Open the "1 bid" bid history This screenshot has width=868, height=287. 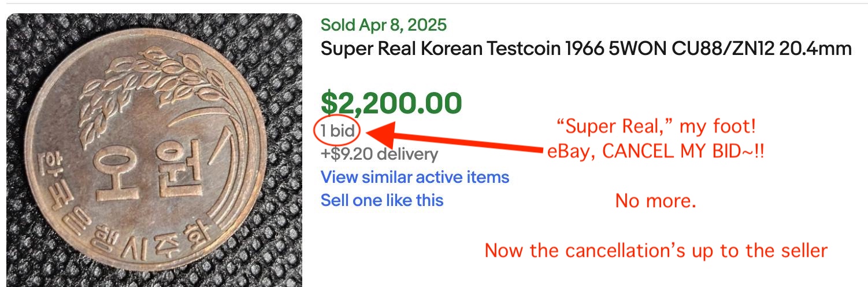coord(337,131)
